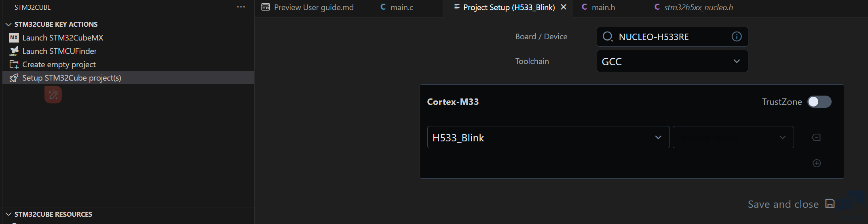
Task: Click the STM32CubeMX launch icon
Action: (x=14, y=38)
